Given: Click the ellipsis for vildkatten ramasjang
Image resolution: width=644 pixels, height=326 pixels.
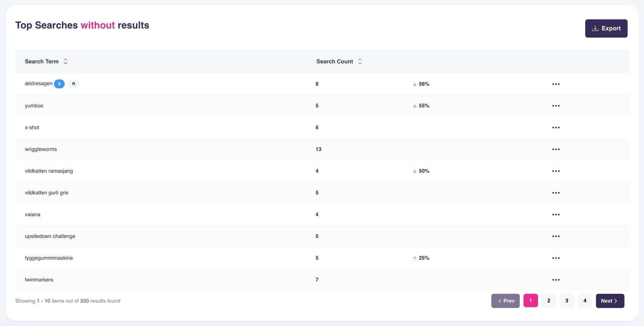Looking at the screenshot, I should pos(556,171).
